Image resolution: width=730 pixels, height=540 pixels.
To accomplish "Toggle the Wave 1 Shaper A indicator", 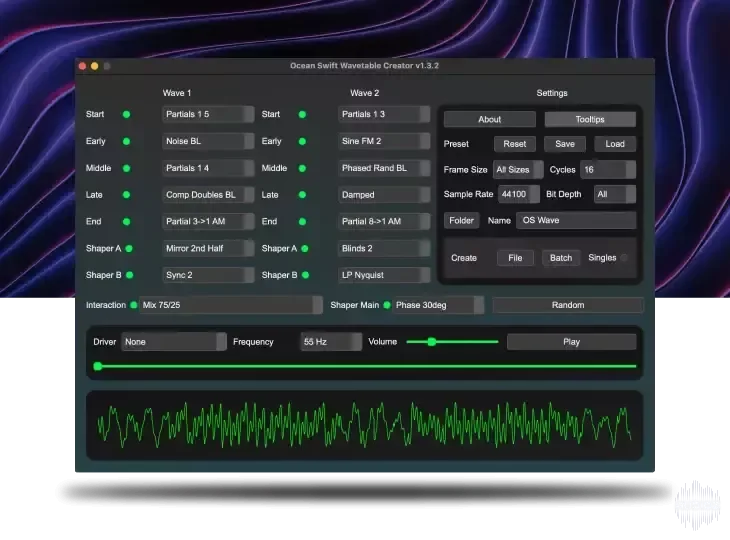I will [129, 249].
